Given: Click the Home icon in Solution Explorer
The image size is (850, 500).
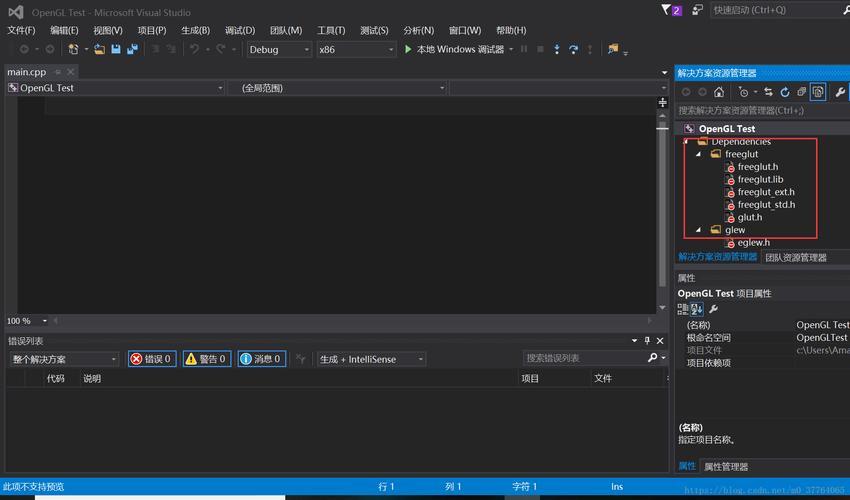Looking at the screenshot, I should click(719, 92).
